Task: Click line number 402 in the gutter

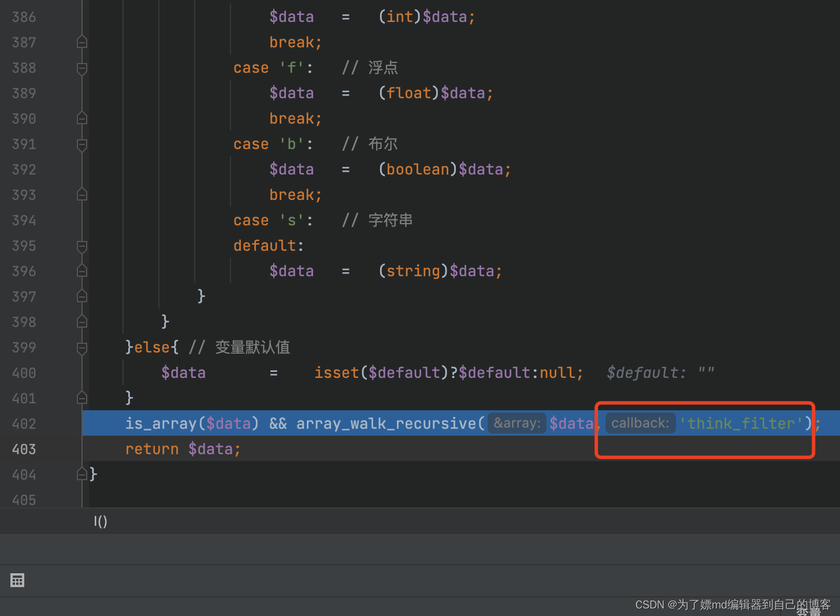Action: tap(24, 424)
